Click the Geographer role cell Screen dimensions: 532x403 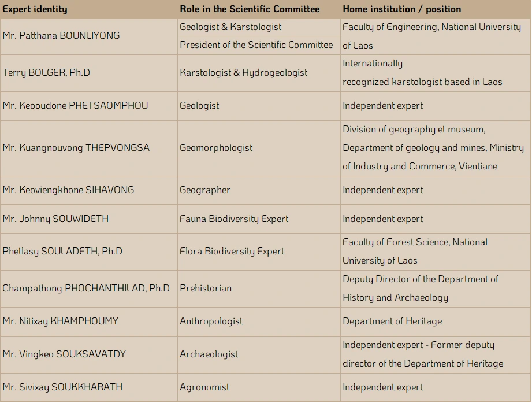coord(259,190)
